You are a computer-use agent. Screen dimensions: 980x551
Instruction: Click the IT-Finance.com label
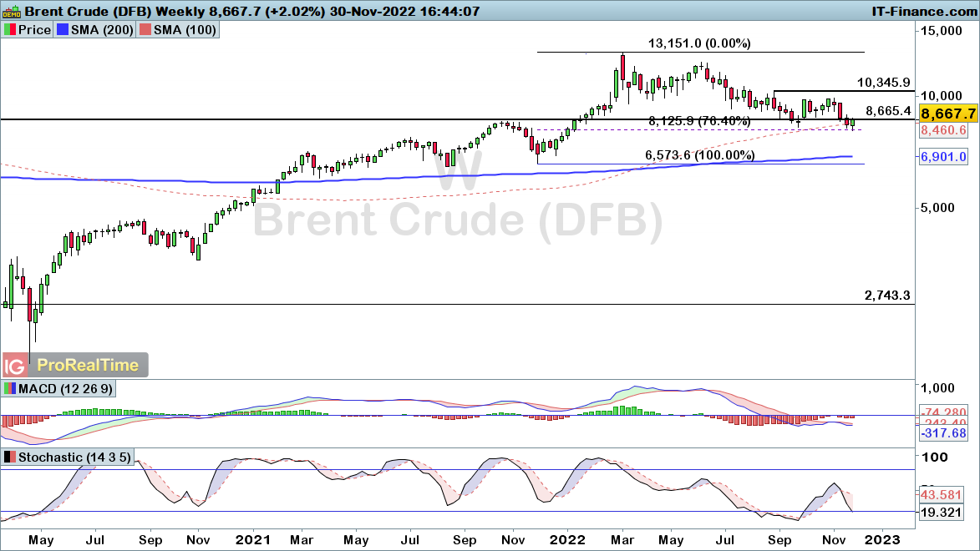[x=924, y=11]
